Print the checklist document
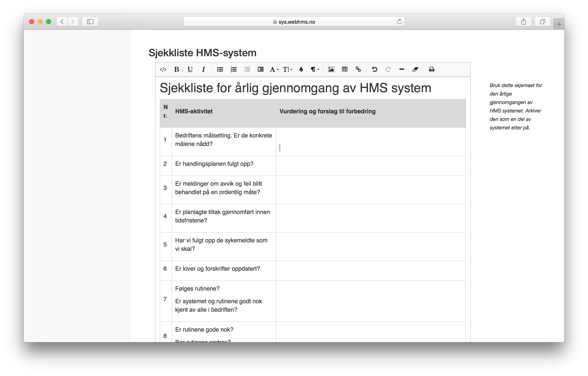588x376 pixels. [431, 69]
